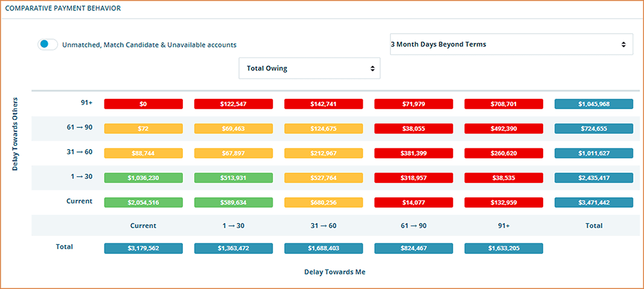
Task: Toggle Unmatched, Match Candidate & Unavailable accounts switch
Action: [48, 44]
